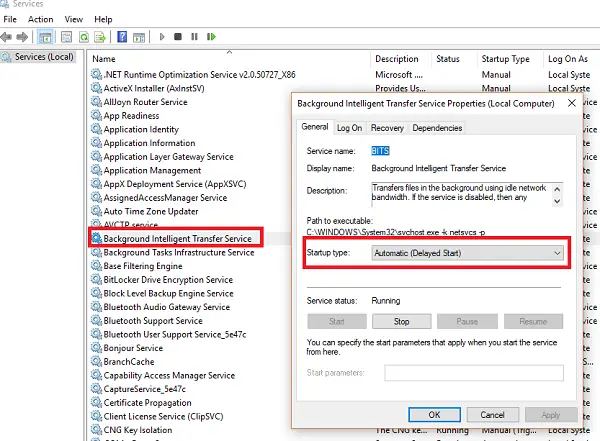Switch to the Log On tab
The width and height of the screenshot is (600, 441).
[x=349, y=128]
